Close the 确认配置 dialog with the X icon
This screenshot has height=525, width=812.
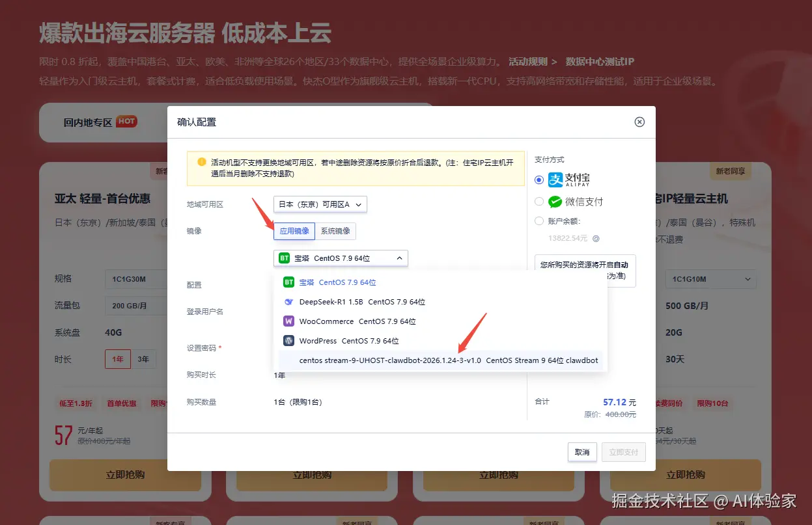click(639, 122)
